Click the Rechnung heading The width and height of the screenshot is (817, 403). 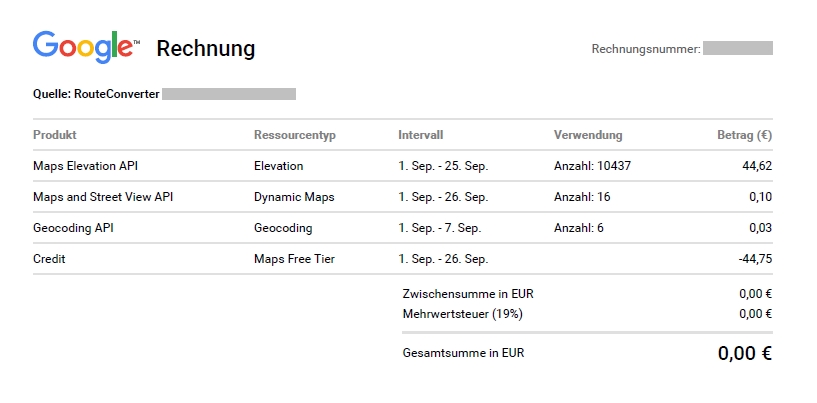(206, 48)
